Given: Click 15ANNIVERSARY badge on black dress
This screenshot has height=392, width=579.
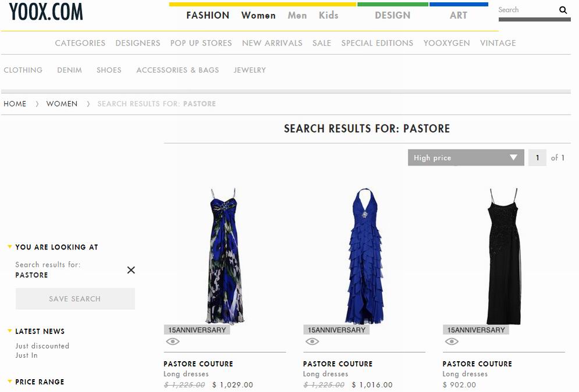Looking at the screenshot, I should coord(476,330).
